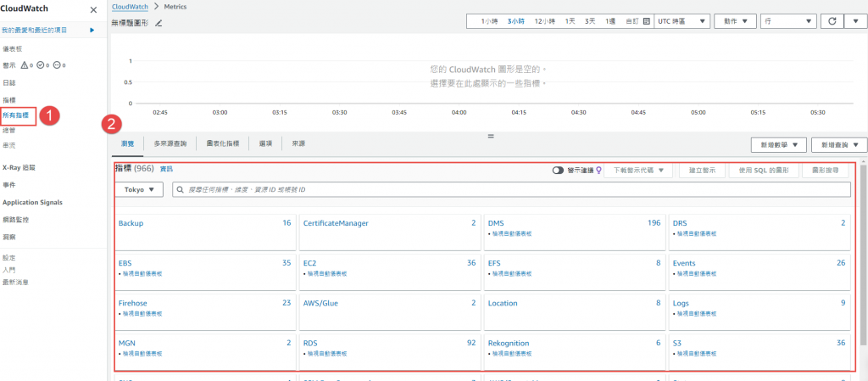Open the EC2 metrics namespace
868x381 pixels.
coord(310,263)
